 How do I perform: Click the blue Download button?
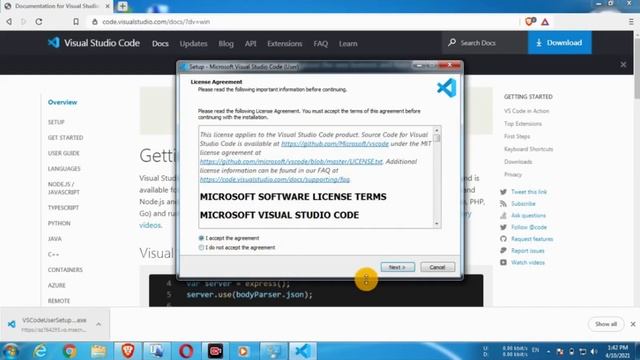pyautogui.click(x=559, y=42)
